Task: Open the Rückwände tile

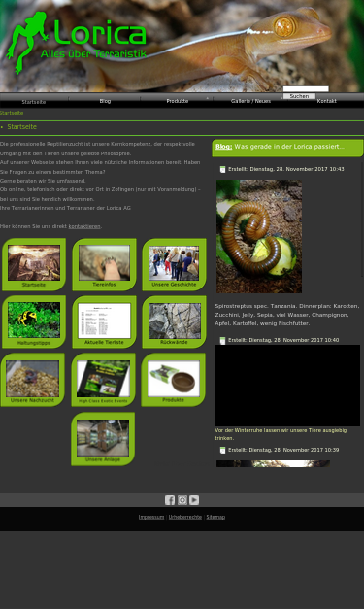Action: pyautogui.click(x=174, y=321)
